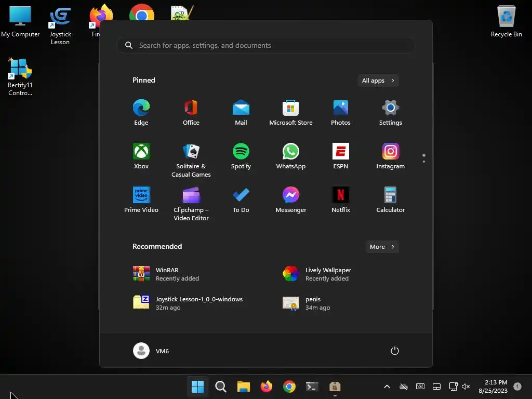Open Microsoft Store from pinned apps
Screen dimensions: 532x399
(x=291, y=113)
